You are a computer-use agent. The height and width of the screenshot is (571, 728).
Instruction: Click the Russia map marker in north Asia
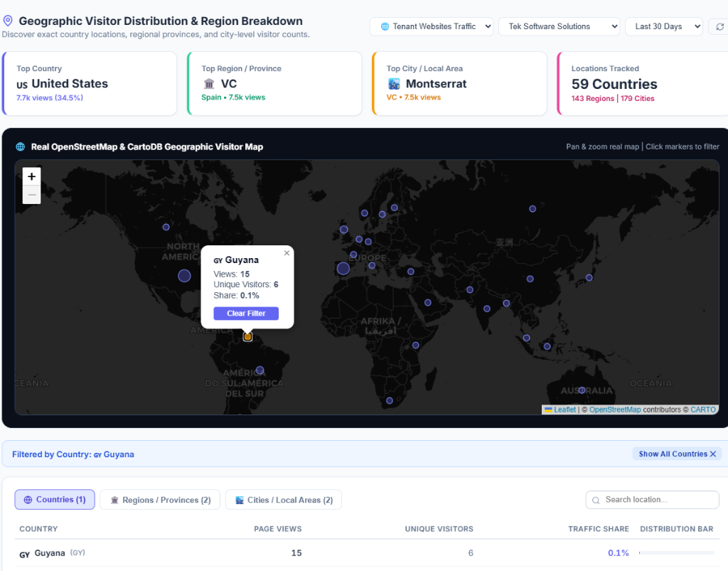pyautogui.click(x=532, y=209)
